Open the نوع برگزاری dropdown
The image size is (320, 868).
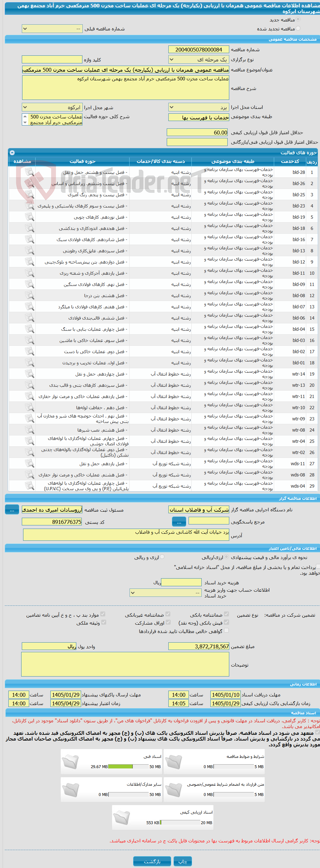198,59
